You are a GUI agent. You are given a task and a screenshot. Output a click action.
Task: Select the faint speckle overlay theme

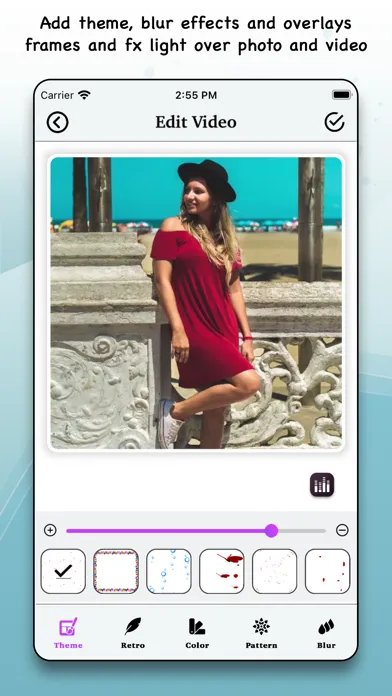[274, 571]
